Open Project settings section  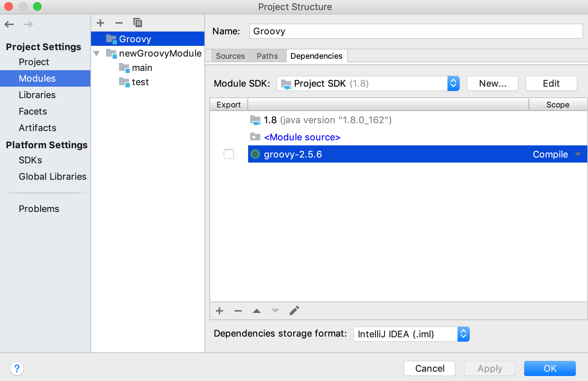(x=34, y=62)
